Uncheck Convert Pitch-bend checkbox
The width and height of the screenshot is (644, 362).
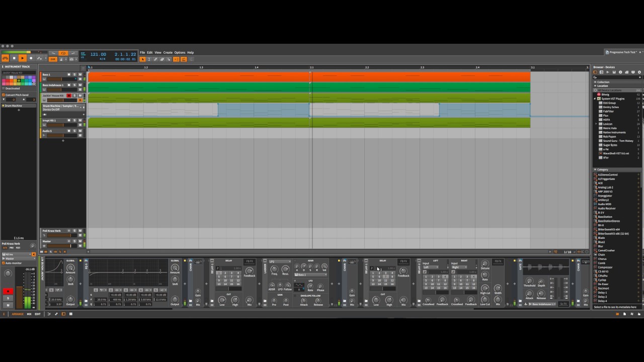[3, 95]
